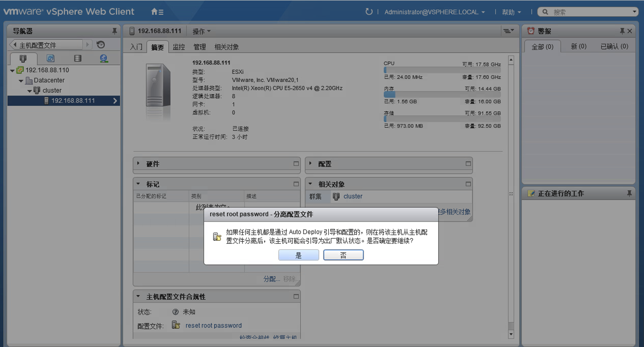Open the cluster link in 相关对象
This screenshot has height=347, width=644.
353,196
